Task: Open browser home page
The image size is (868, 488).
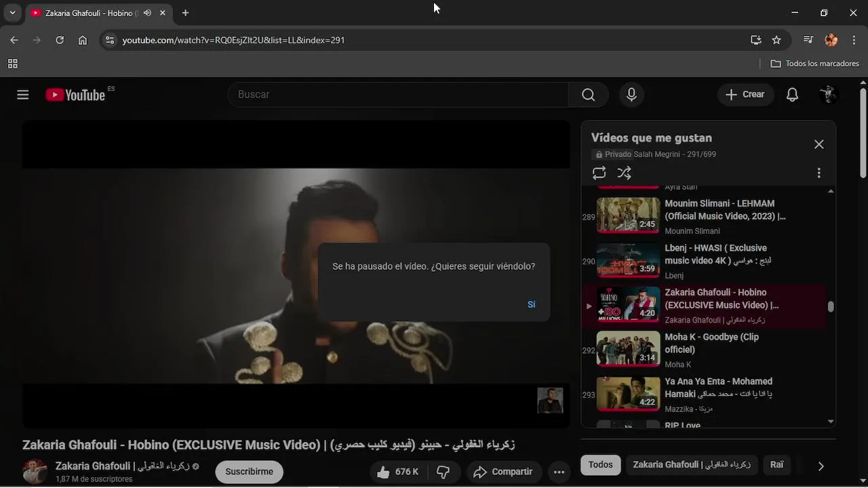Action: pyautogui.click(x=83, y=40)
